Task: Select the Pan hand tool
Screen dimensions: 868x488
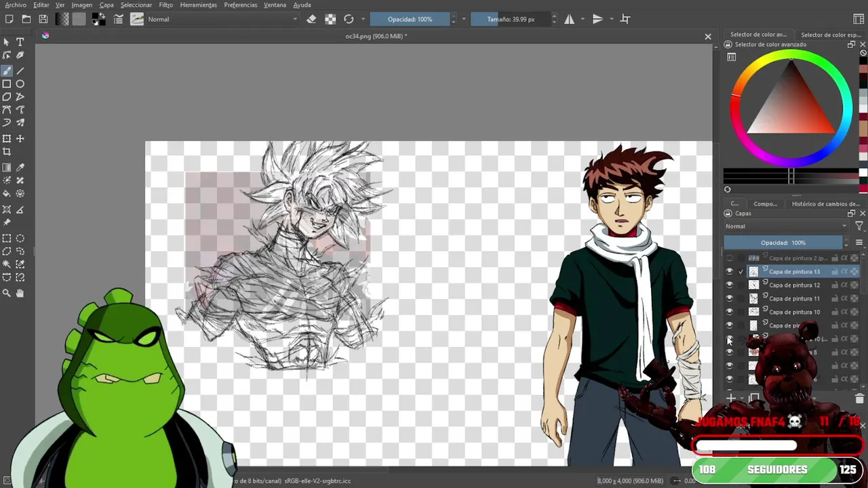Action: (20, 293)
